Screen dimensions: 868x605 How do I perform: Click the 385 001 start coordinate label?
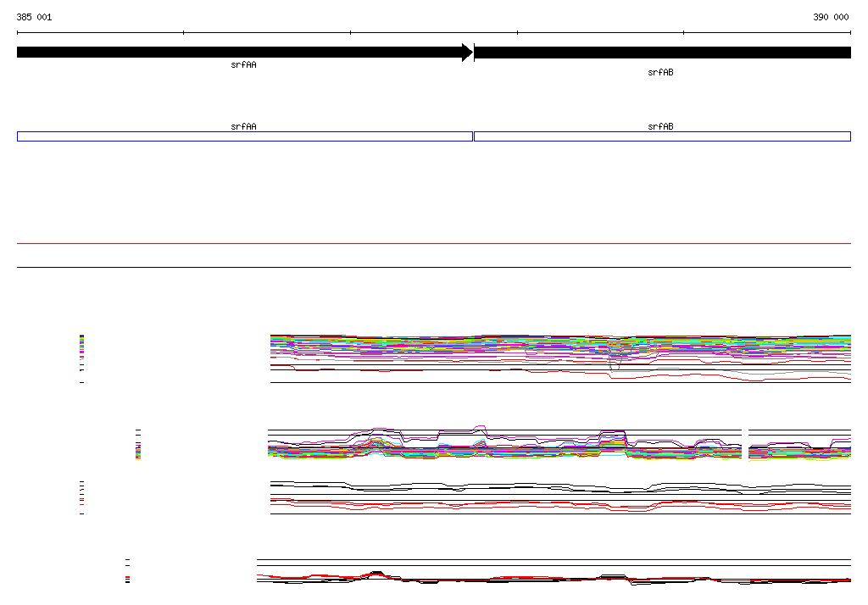point(34,17)
